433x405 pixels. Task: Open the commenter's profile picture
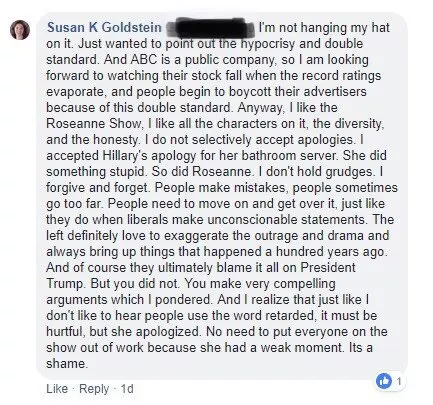click(20, 30)
